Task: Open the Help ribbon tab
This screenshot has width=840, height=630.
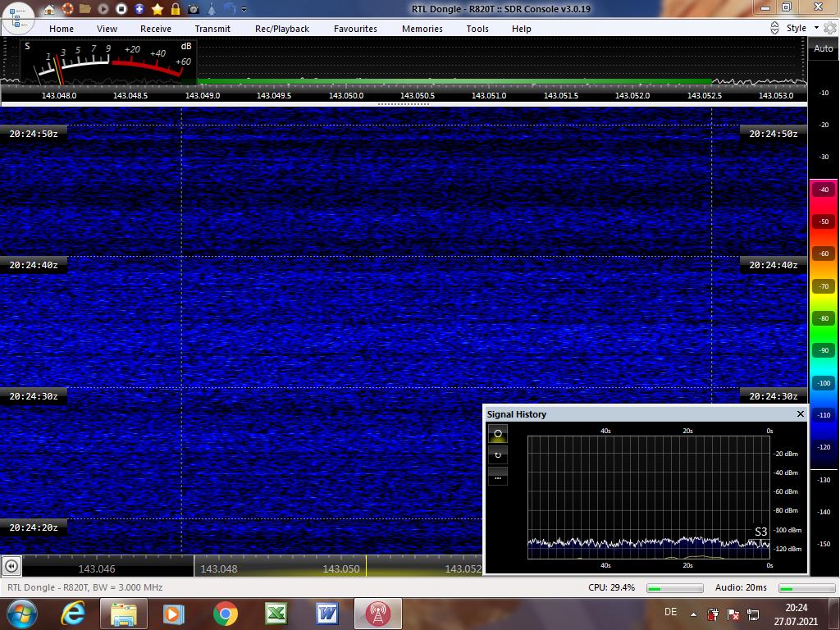Action: [x=521, y=29]
